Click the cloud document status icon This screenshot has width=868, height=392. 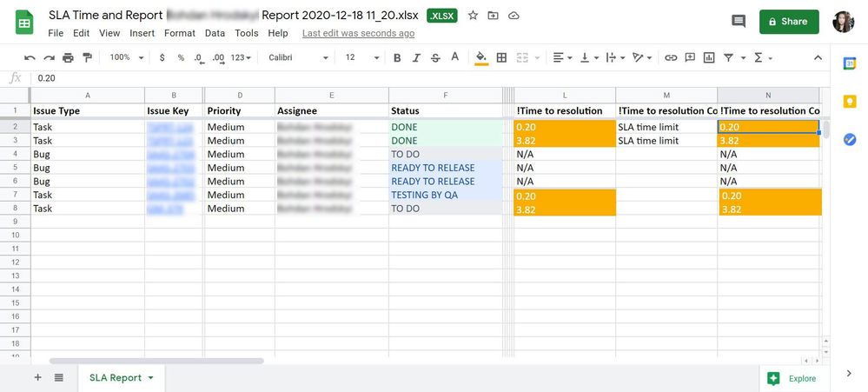tap(514, 16)
